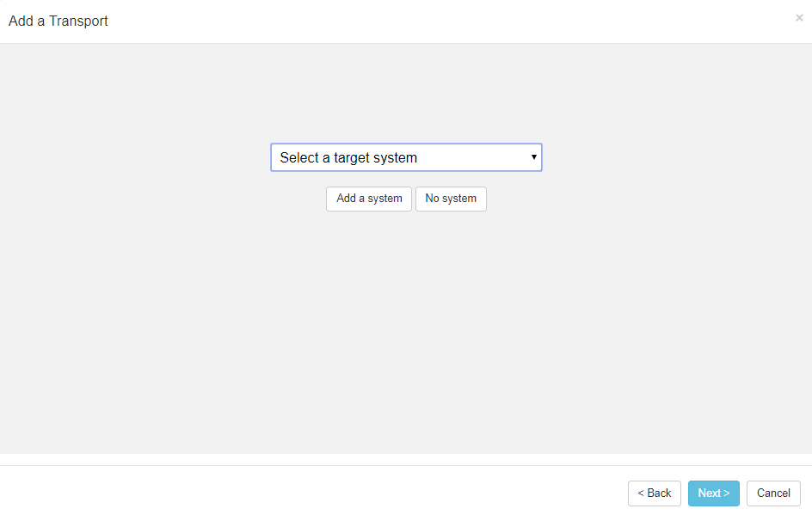The height and width of the screenshot is (521, 812).
Task: Dismiss the dialog using the top-right X icon
Action: [799, 18]
